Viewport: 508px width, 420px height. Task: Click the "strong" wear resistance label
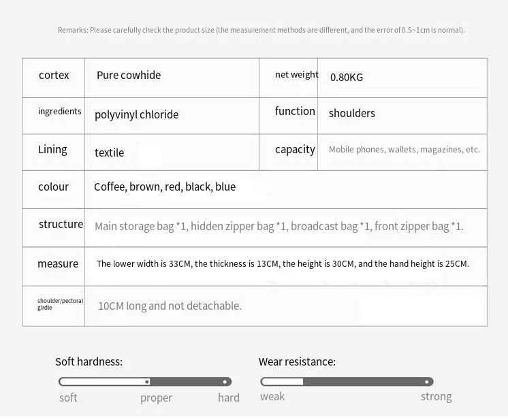436,396
